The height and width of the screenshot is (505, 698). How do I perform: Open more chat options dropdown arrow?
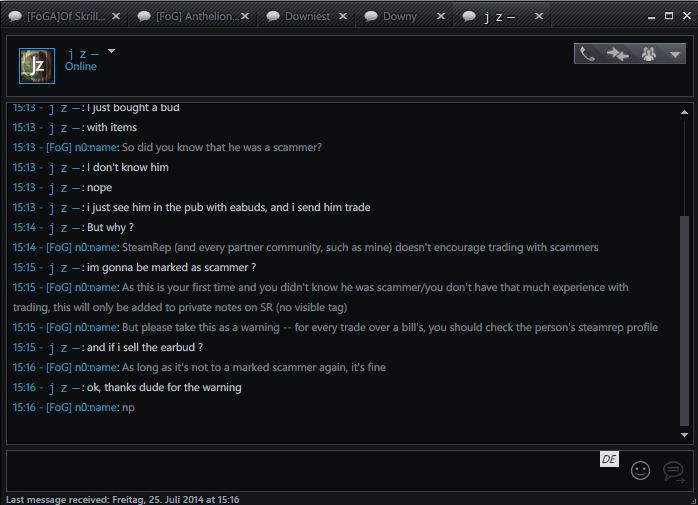pos(675,54)
